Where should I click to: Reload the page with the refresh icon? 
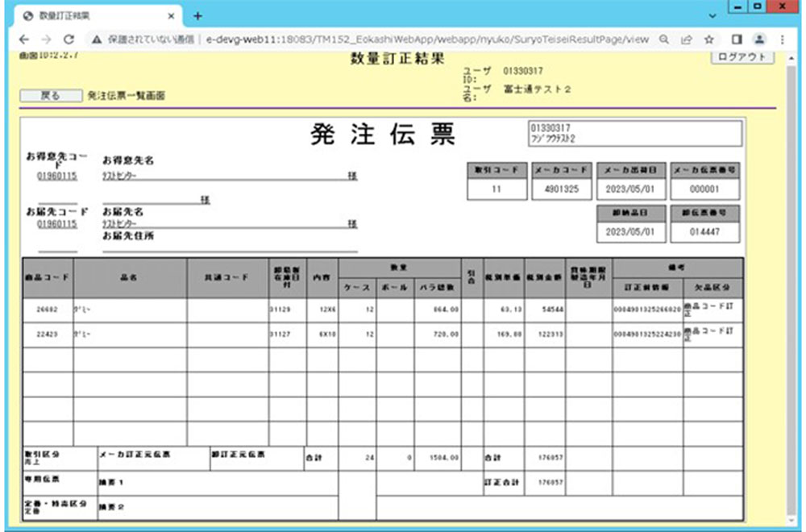(x=69, y=39)
